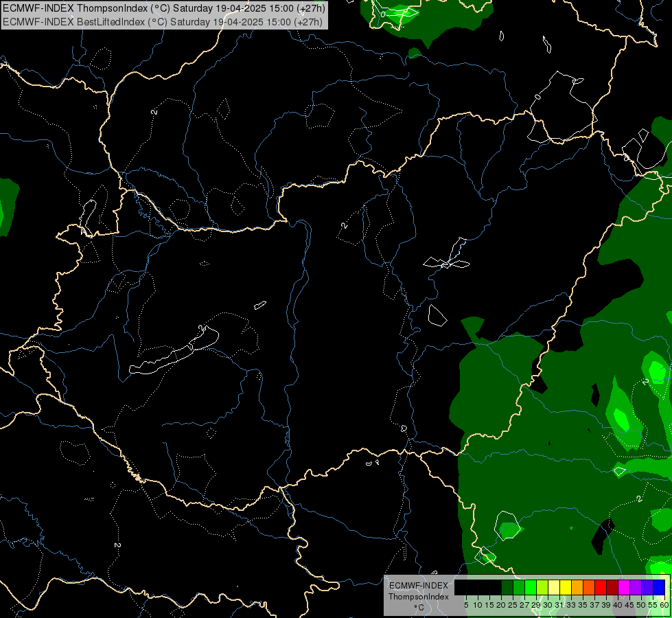
Task: Select the pale yellow legend swatch for 30–31
Action: coord(554,587)
